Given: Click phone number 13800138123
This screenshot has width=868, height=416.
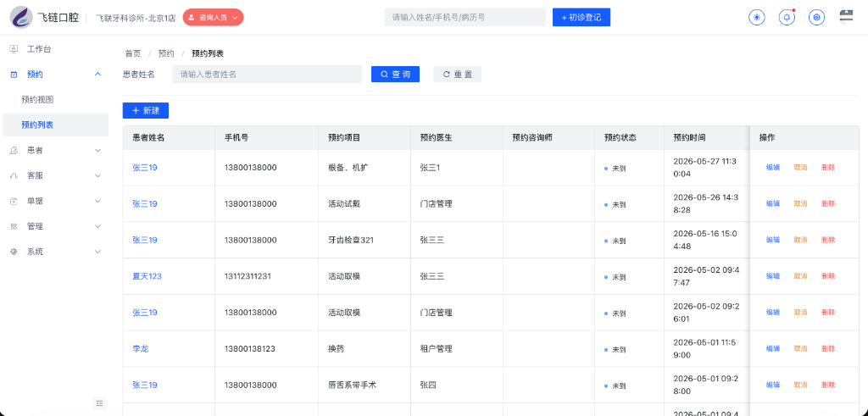Looking at the screenshot, I should point(250,348).
